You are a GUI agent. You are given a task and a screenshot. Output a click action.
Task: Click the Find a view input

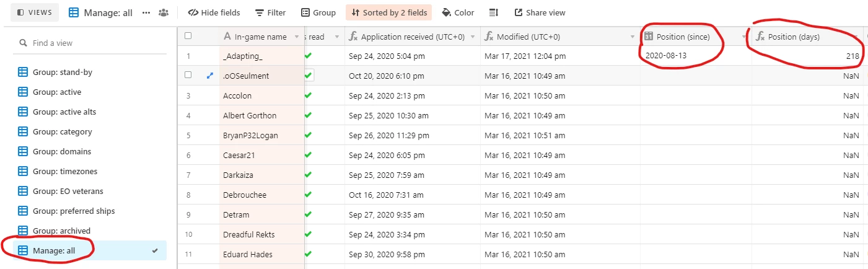click(93, 43)
